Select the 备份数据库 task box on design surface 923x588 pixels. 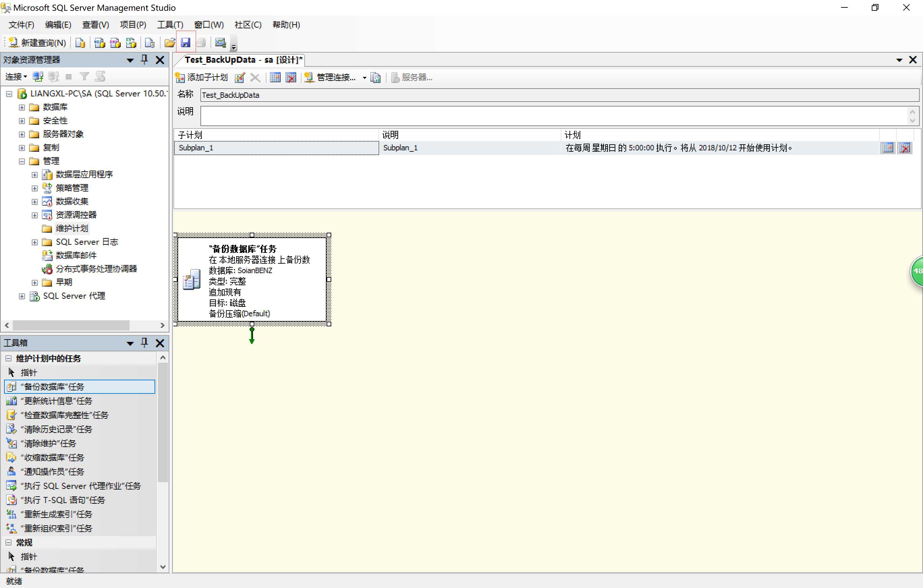tap(252, 280)
